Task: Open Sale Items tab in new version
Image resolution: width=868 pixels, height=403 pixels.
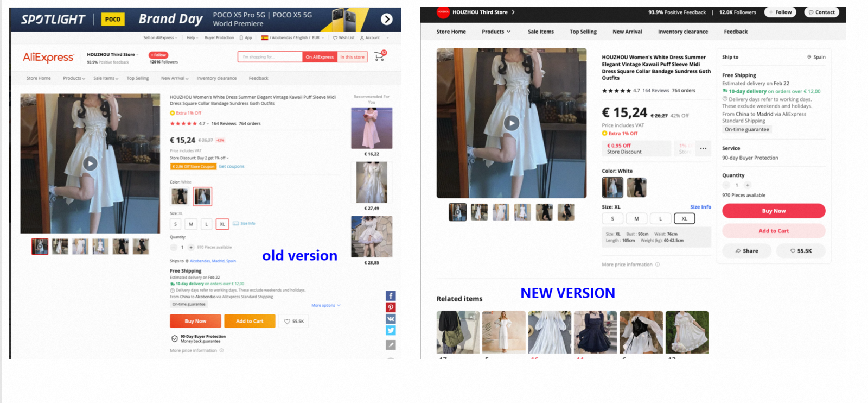Action: coord(541,32)
